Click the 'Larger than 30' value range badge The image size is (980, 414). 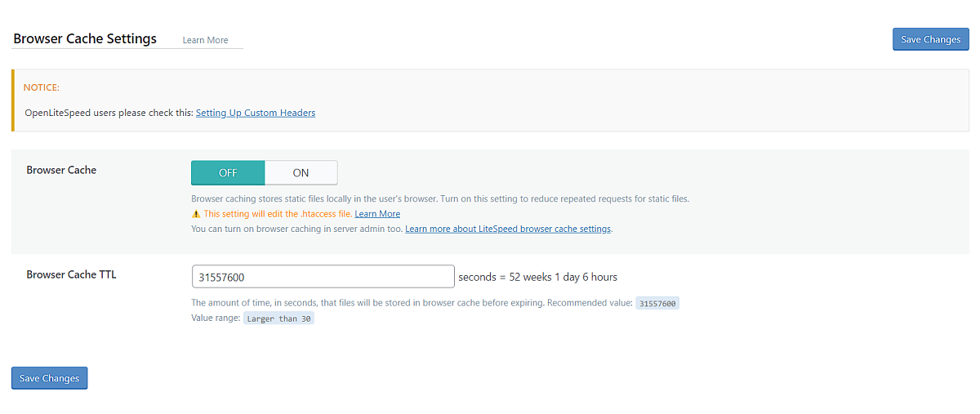point(278,318)
